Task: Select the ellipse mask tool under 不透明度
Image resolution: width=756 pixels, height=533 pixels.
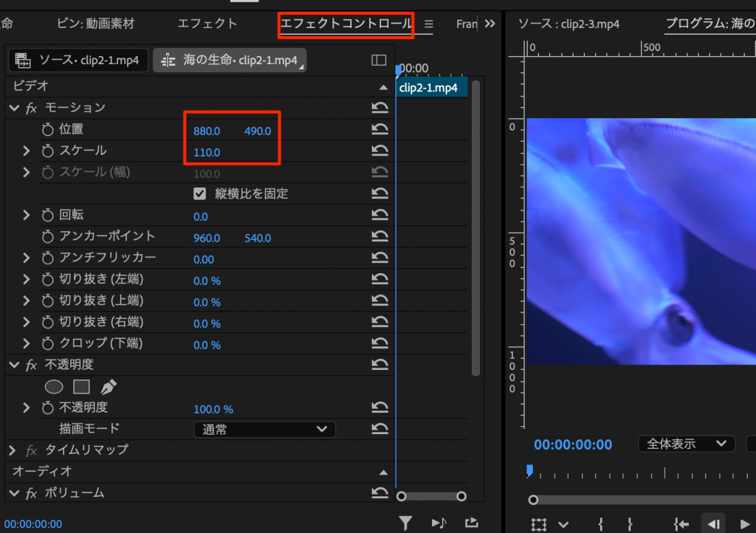Action: [54, 387]
